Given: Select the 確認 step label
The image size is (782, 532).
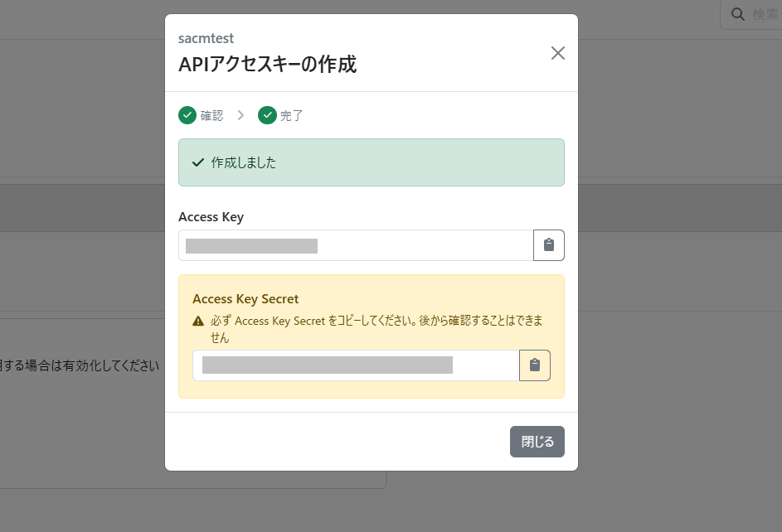Looking at the screenshot, I should (211, 116).
